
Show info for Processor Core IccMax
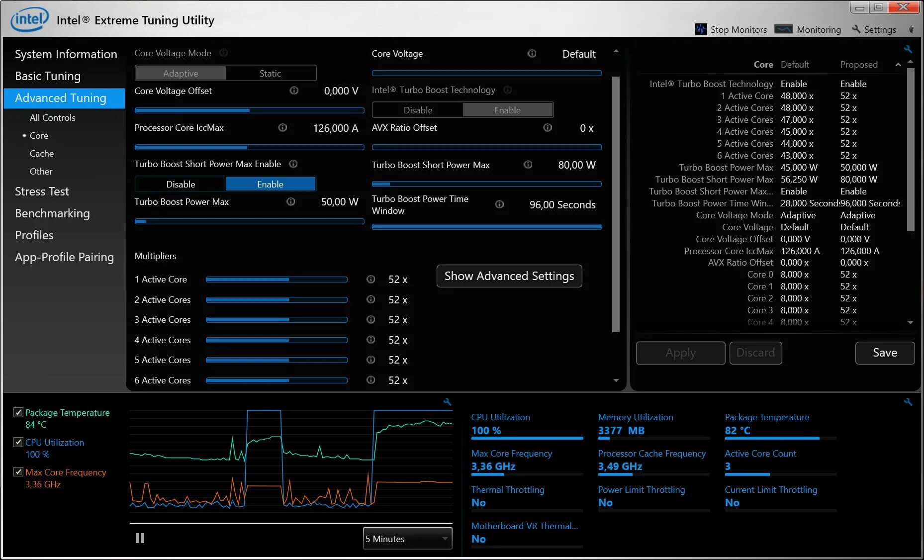click(x=282, y=128)
